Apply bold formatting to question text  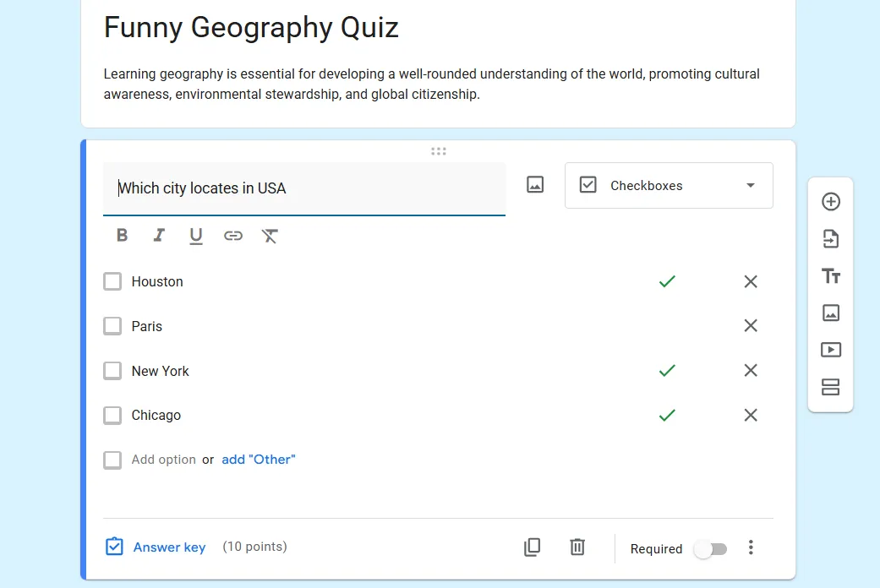coord(122,236)
